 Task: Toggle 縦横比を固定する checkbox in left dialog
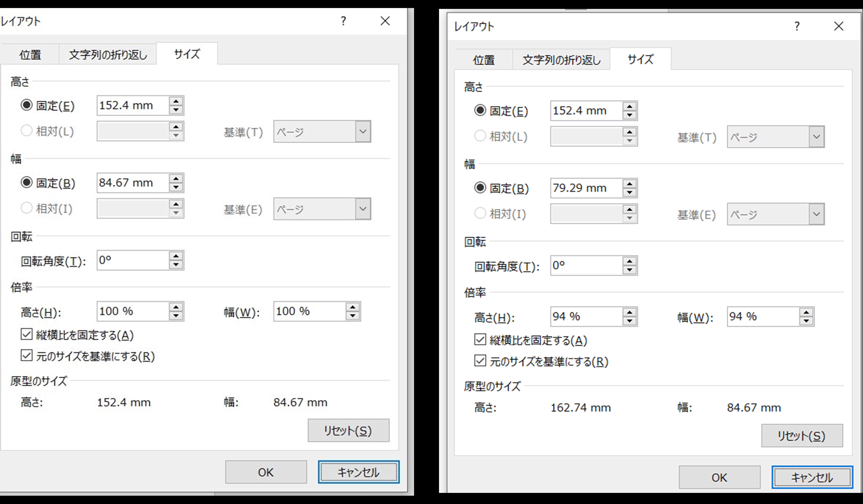(26, 334)
